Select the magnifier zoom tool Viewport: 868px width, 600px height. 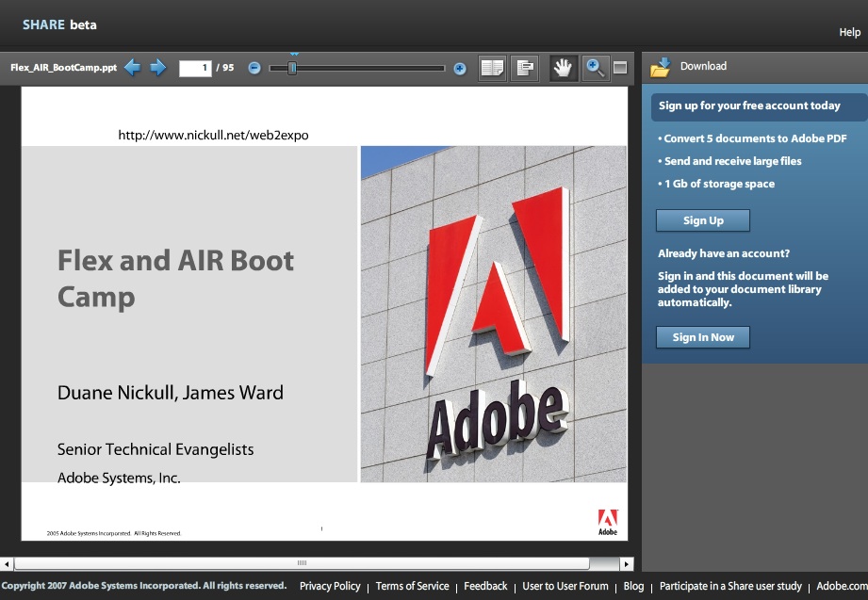coord(595,68)
